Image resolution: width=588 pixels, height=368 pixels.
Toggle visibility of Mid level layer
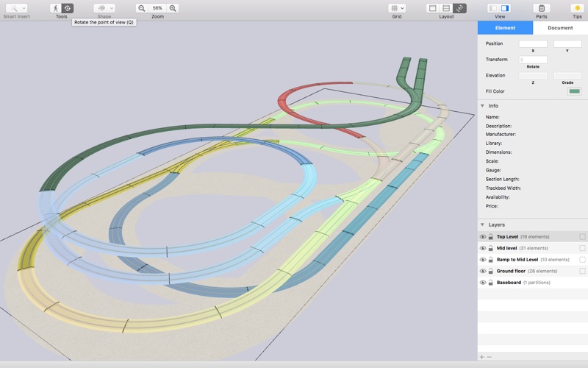click(483, 249)
